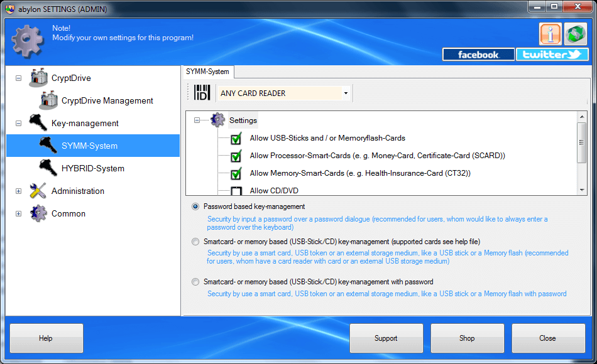Open the facebook link banner
Viewport: 597px width, 364px height.
pos(478,55)
